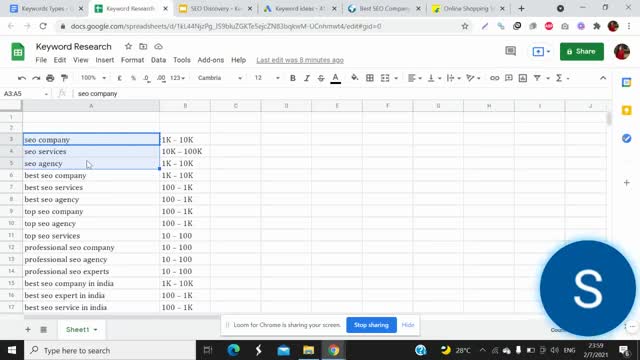Open the Functions sigma dropdown
This screenshot has height=360, width=640.
click(x=562, y=78)
